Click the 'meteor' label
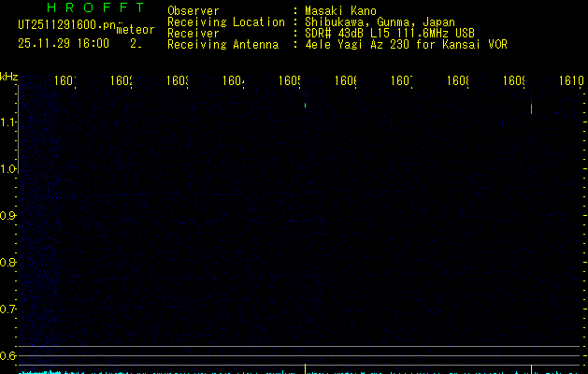The width and height of the screenshot is (588, 374). 136,30
